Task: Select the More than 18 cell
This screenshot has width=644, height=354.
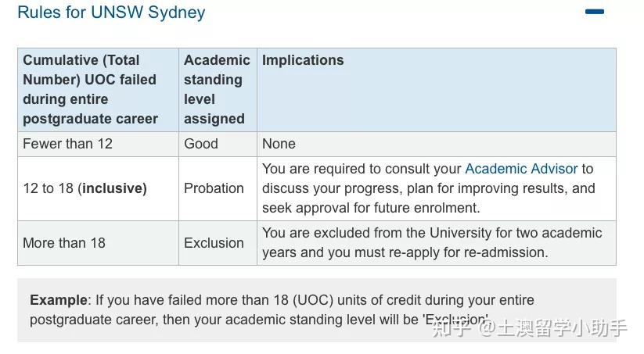Action: click(64, 243)
